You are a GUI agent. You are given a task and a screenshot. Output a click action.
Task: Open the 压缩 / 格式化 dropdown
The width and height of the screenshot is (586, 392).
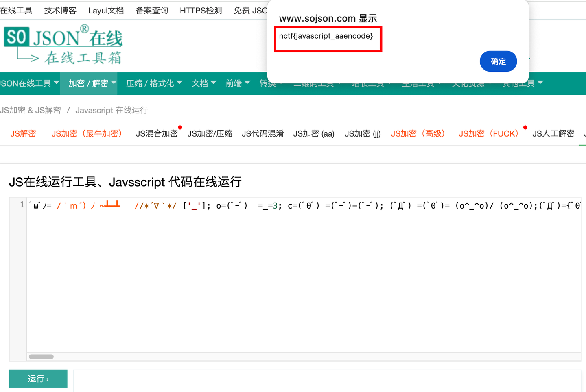(x=153, y=83)
